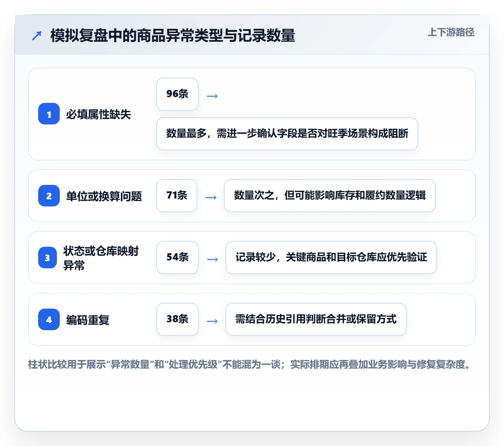Click the heading 模拟复盘中的商品异常类型与记录数量

tap(173, 36)
